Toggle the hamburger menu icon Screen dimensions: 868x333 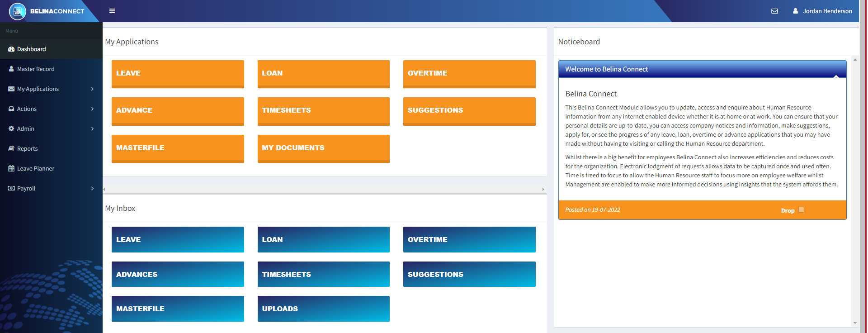click(x=112, y=11)
